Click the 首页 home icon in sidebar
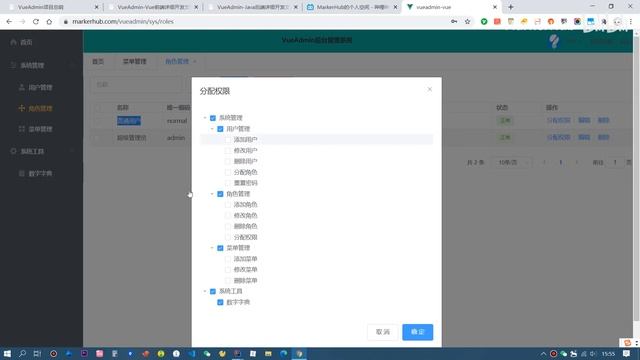The height and width of the screenshot is (360, 640). coord(13,42)
